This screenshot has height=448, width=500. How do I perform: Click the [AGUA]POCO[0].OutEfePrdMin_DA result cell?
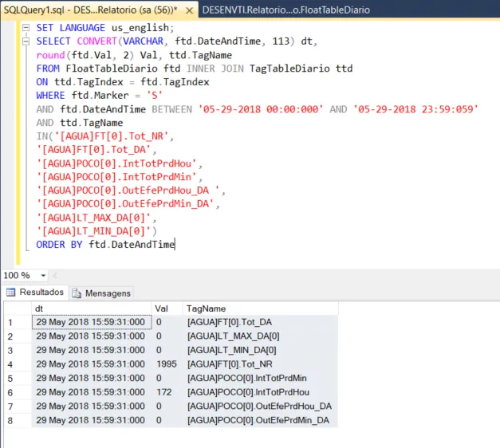(x=258, y=420)
